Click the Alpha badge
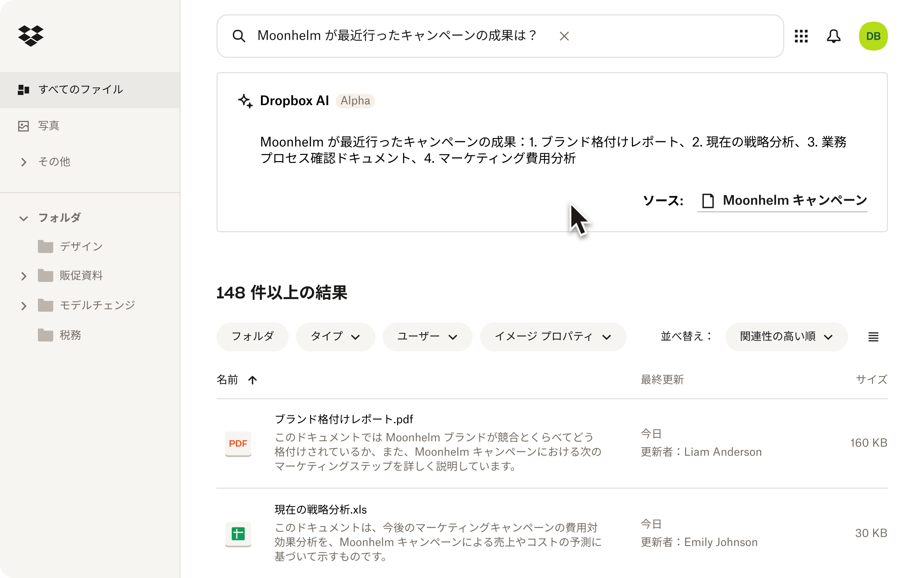The width and height of the screenshot is (924, 578). click(355, 100)
